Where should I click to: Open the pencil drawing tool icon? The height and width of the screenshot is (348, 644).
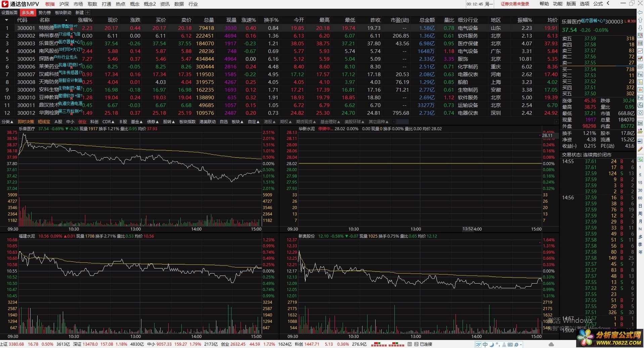(640, 149)
